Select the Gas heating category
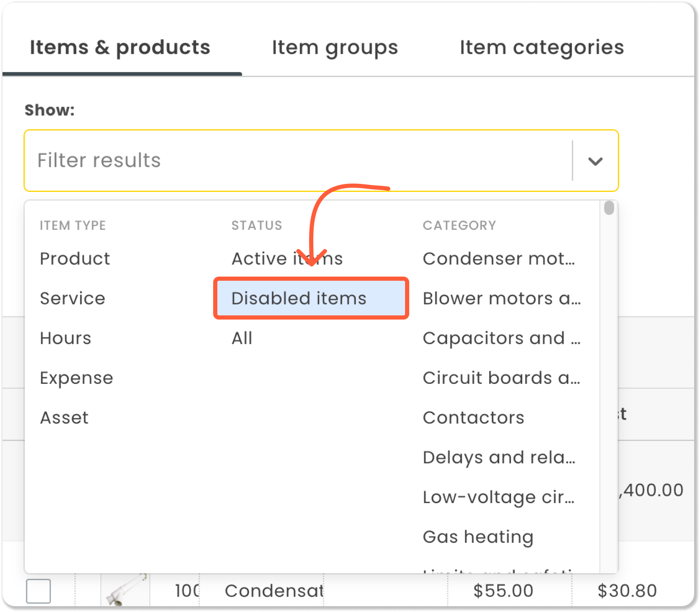The image size is (700, 612). 478,537
